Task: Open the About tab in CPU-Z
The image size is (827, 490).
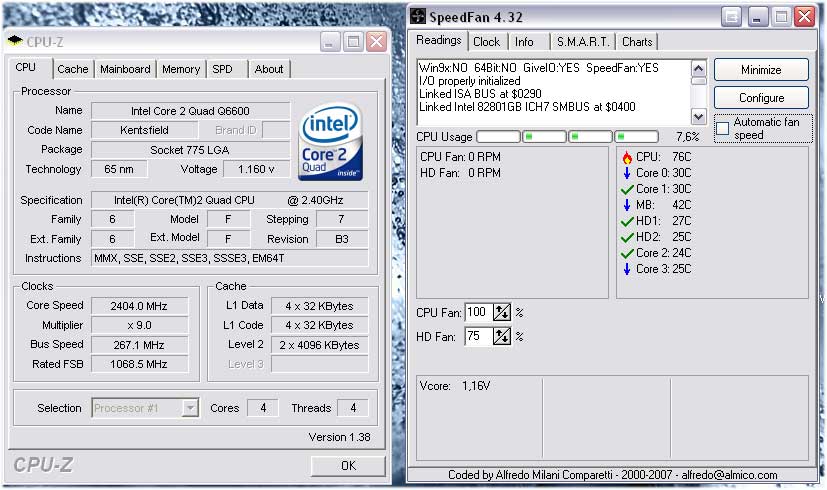Action: [268, 69]
